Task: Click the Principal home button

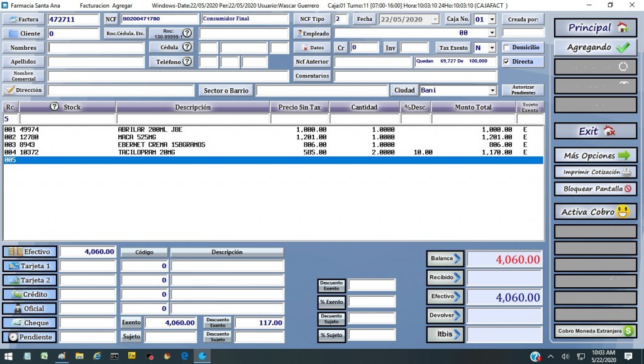Action: tap(595, 28)
